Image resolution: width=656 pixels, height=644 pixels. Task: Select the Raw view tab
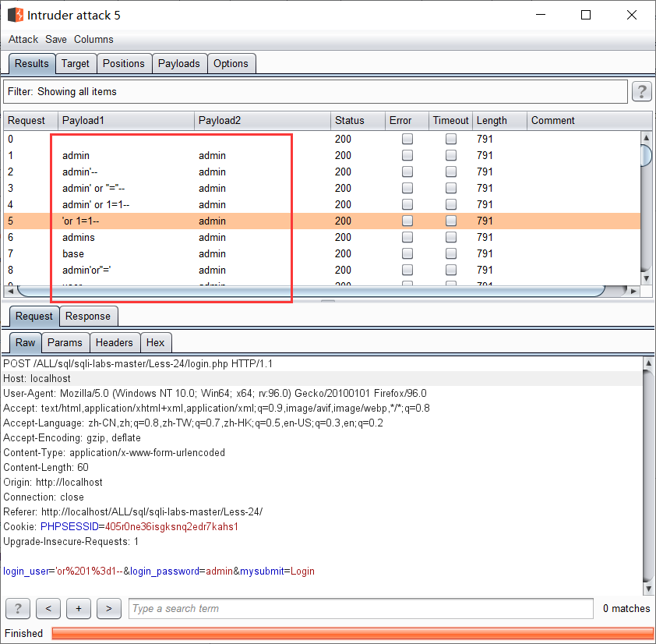[25, 342]
